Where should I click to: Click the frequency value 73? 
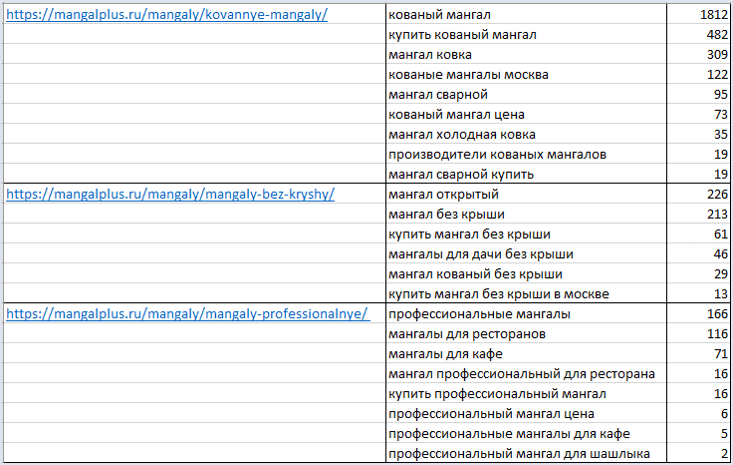pos(721,114)
